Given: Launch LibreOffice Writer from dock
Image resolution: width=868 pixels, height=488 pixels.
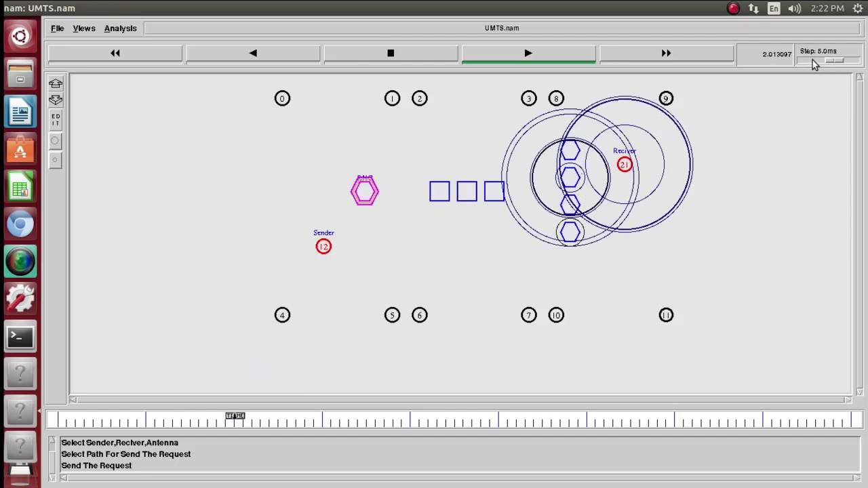Looking at the screenshot, I should click(x=20, y=112).
